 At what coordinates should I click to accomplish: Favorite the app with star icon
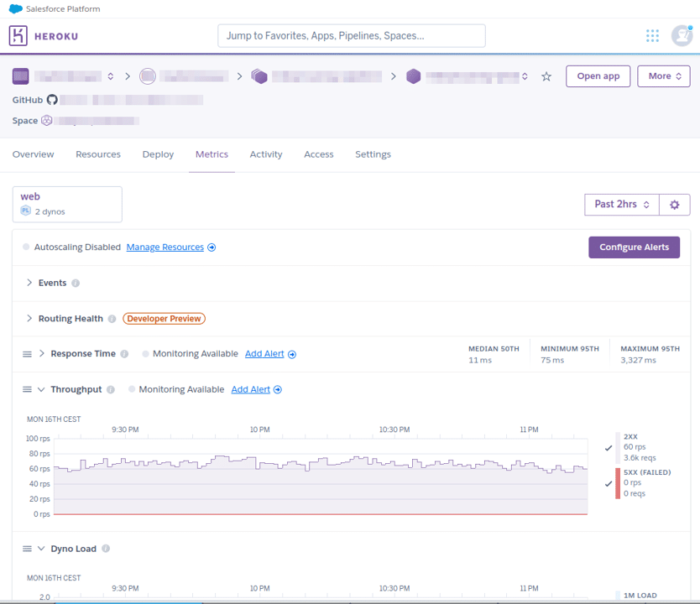point(546,76)
